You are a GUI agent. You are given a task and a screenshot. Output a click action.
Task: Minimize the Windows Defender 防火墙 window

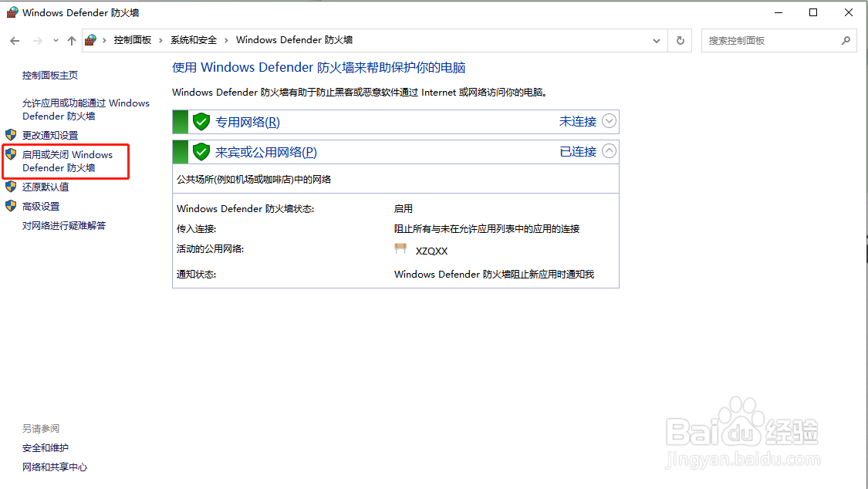pyautogui.click(x=778, y=12)
